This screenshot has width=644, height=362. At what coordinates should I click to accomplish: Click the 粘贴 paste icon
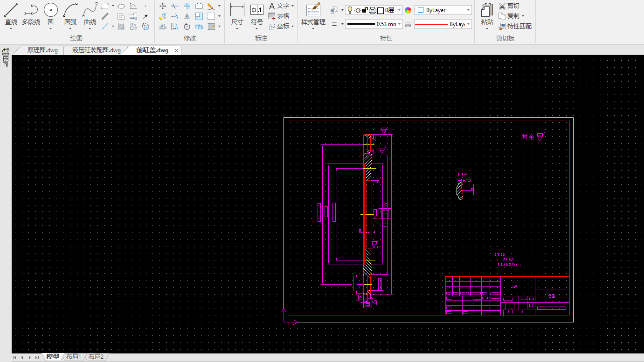tap(487, 14)
